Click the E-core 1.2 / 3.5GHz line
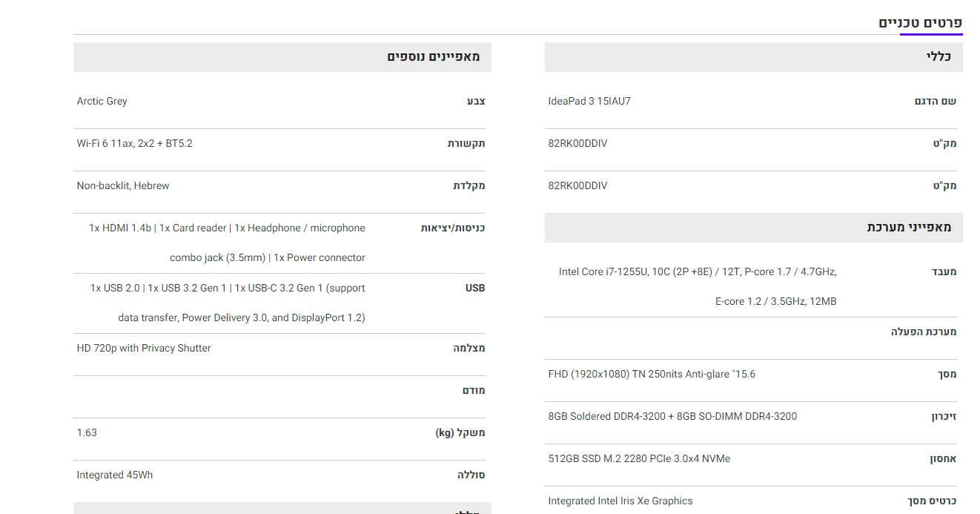The height and width of the screenshot is (514, 980). pos(775,301)
